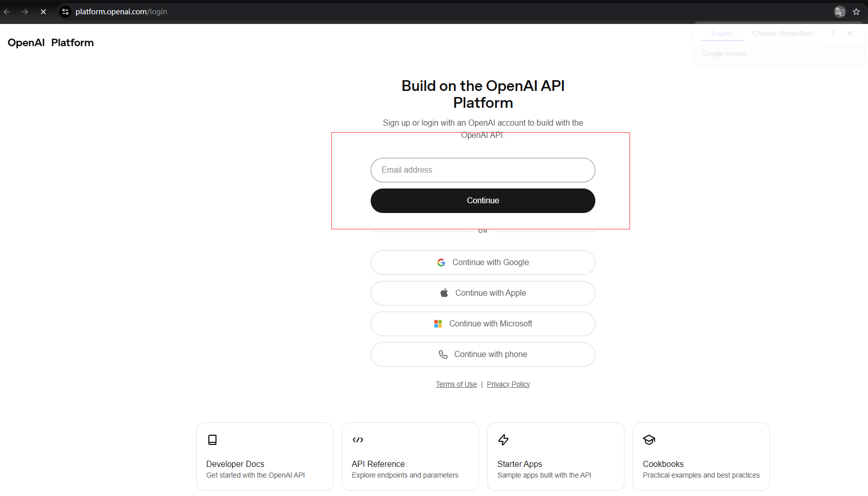The width and height of the screenshot is (868, 496).
Task: View site information icon beside the URL
Action: [x=65, y=12]
